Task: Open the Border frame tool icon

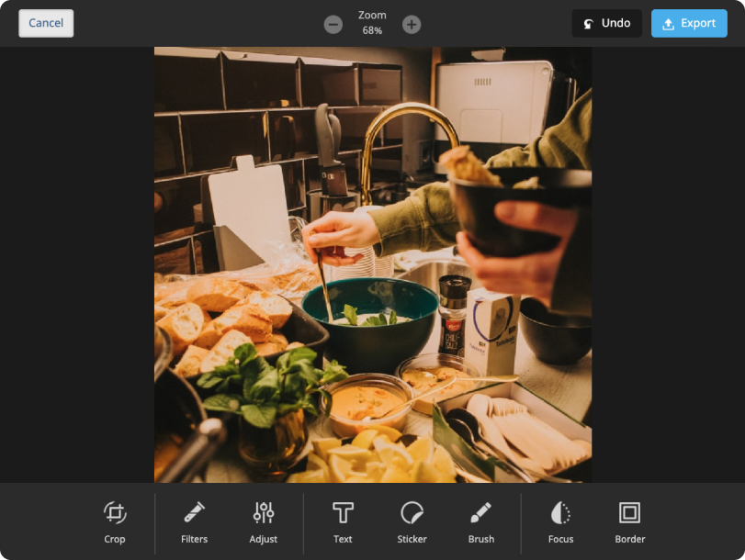Action: point(629,512)
